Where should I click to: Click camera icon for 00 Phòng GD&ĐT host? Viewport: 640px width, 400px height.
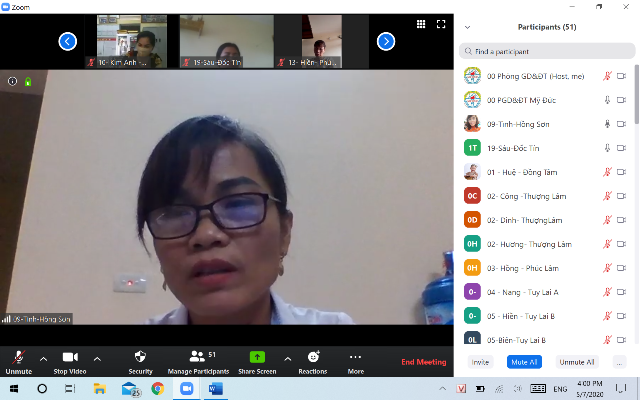pos(621,76)
